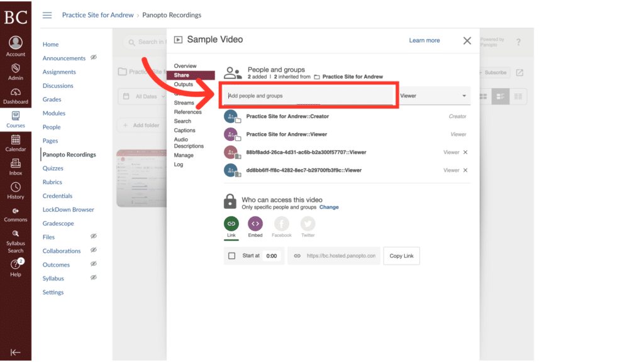This screenshot has width=644, height=362.
Task: Open LockDown Browser in course menu
Action: pos(68,210)
